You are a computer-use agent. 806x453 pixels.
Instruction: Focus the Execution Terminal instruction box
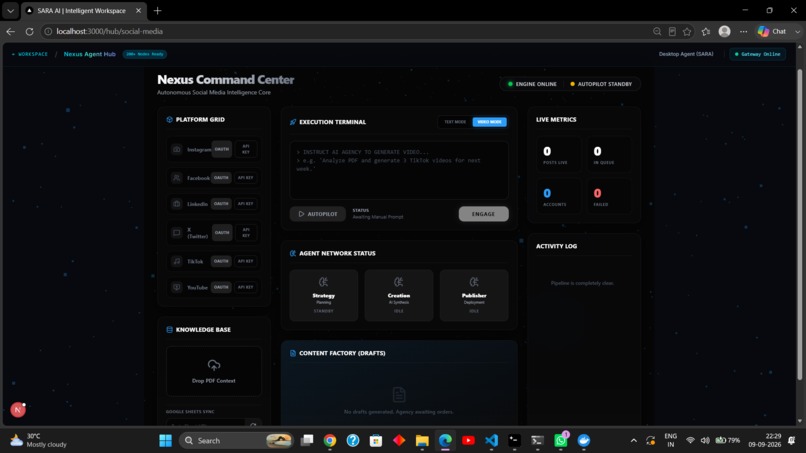point(399,170)
